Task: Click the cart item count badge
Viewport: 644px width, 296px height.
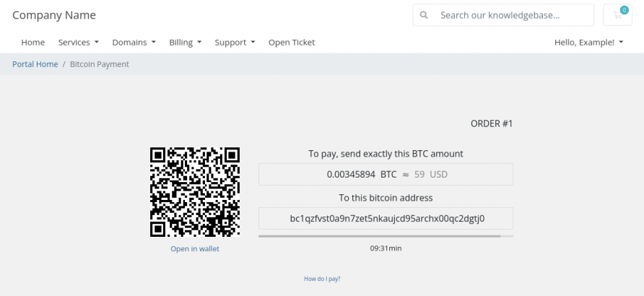Action: (625, 10)
